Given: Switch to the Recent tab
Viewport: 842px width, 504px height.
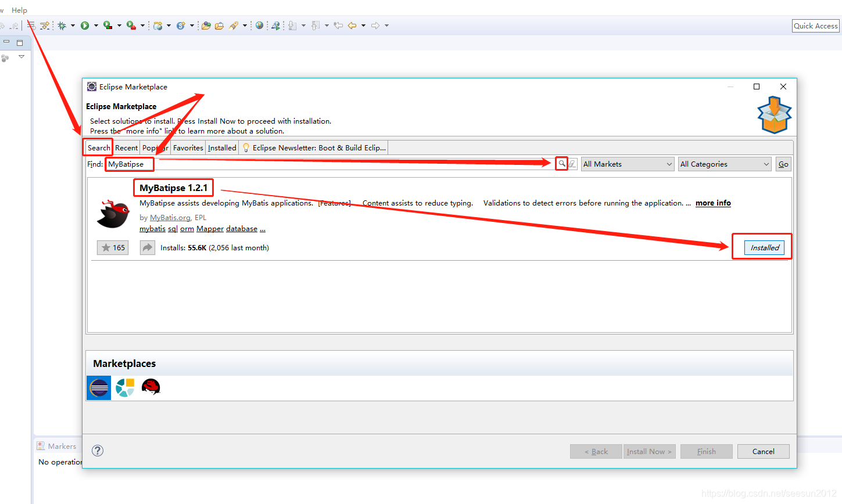Looking at the screenshot, I should click(x=126, y=147).
